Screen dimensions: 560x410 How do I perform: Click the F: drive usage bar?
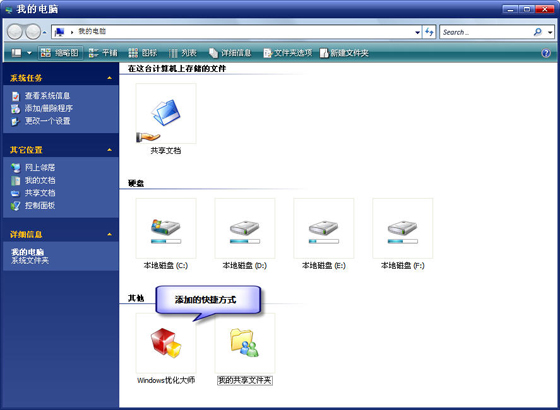[x=402, y=241]
